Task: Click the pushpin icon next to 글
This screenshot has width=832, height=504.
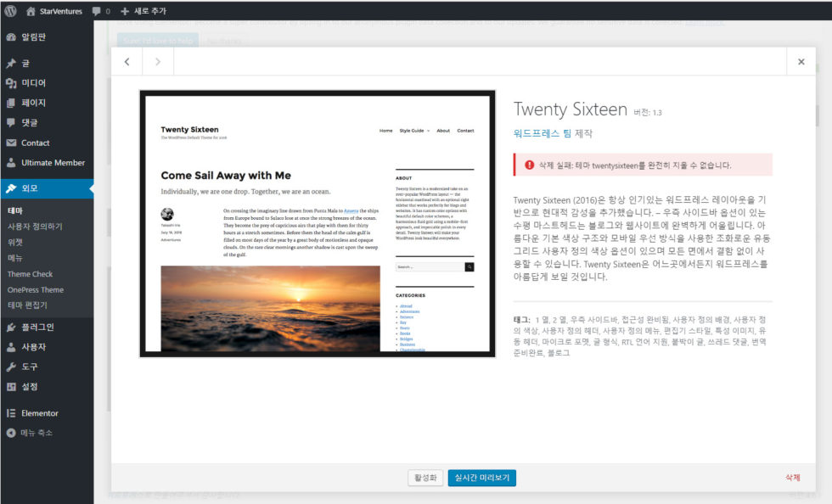Action: tap(11, 64)
